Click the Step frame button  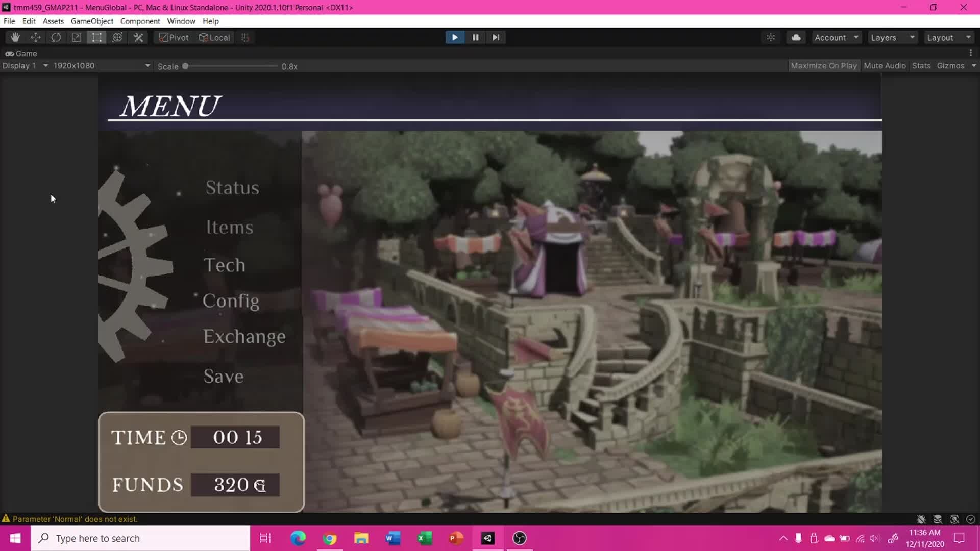pyautogui.click(x=496, y=37)
